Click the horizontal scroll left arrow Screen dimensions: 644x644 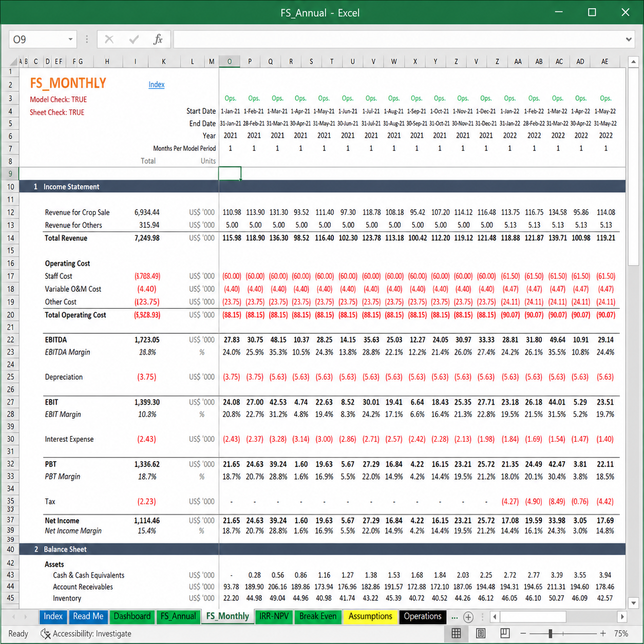tap(495, 616)
